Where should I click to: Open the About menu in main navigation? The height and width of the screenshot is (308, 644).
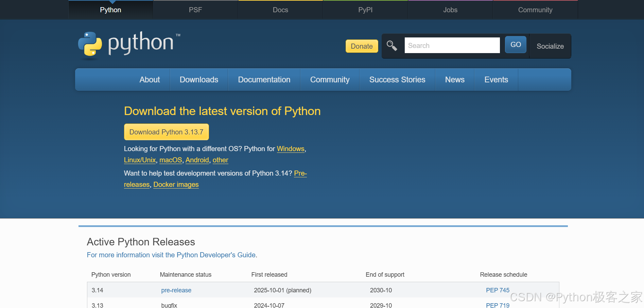click(x=150, y=80)
